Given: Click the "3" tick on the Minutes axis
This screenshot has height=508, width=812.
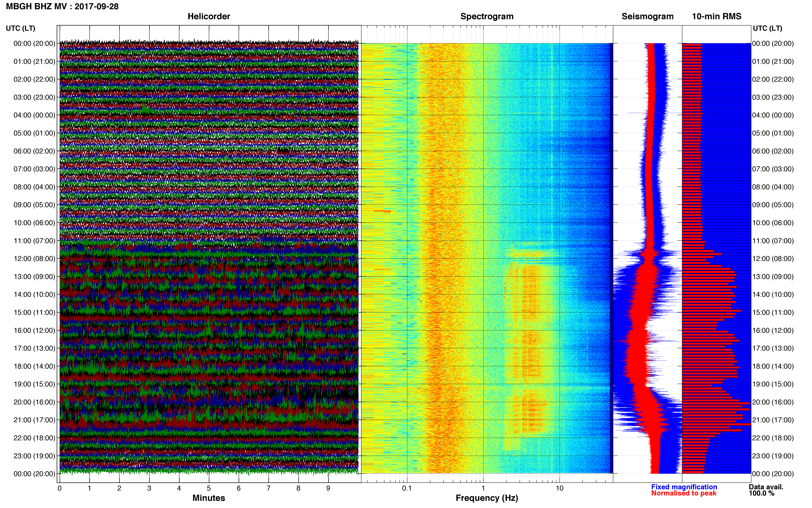Looking at the screenshot, I should tap(149, 488).
